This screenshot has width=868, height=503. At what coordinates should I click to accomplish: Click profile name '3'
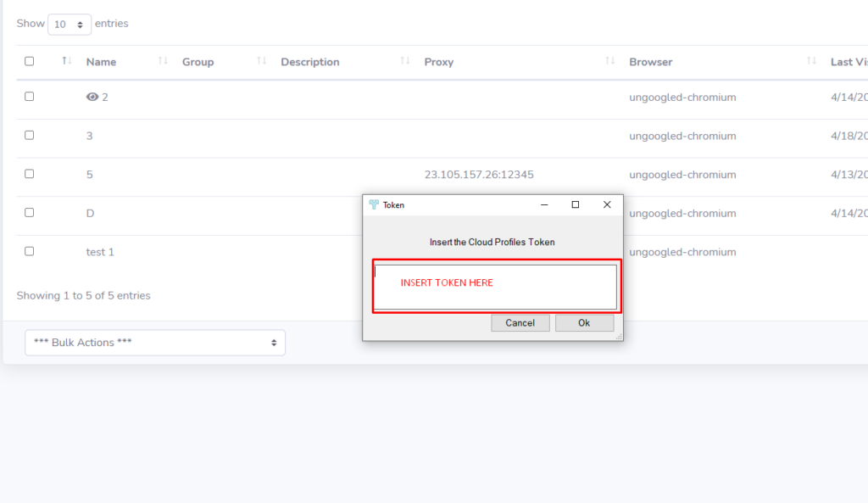click(x=90, y=136)
